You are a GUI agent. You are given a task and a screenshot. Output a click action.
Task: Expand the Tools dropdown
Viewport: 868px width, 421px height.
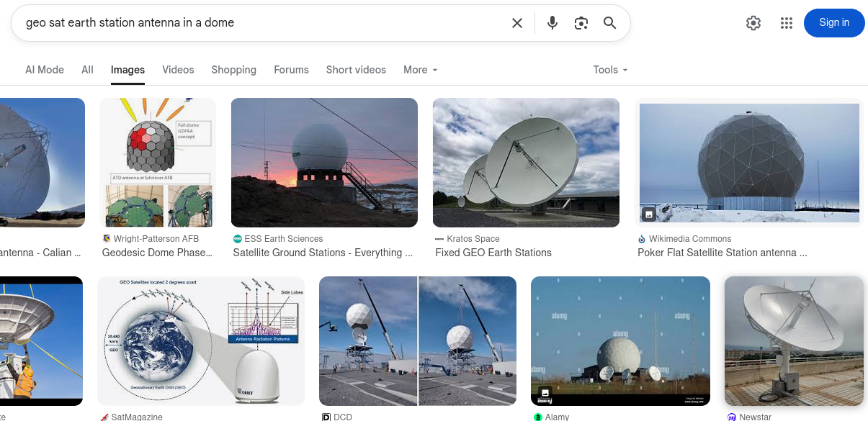point(610,70)
